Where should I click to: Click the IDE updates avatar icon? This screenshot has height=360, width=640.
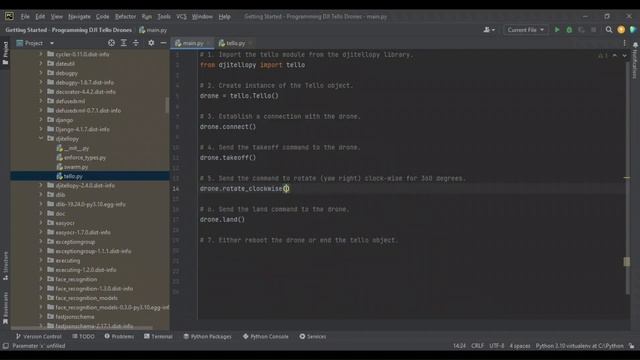click(x=621, y=30)
